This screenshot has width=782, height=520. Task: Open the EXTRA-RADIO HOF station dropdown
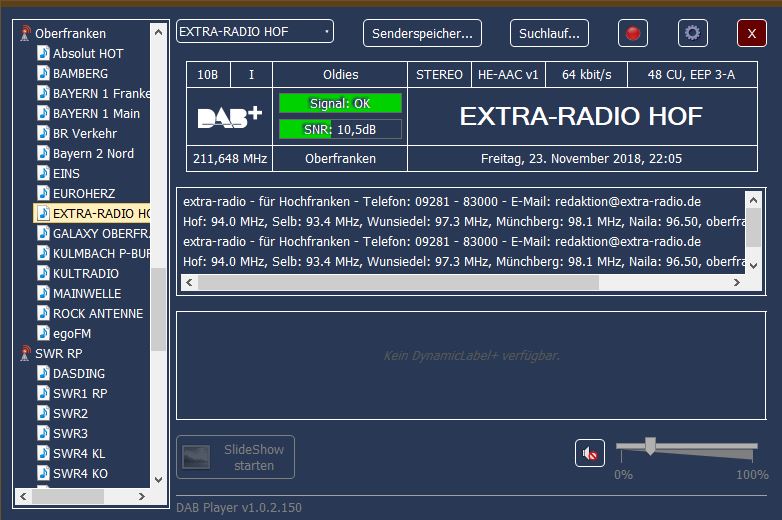[255, 32]
